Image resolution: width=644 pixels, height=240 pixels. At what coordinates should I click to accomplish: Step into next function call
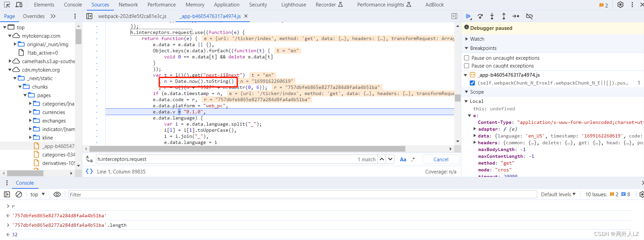tap(492, 16)
